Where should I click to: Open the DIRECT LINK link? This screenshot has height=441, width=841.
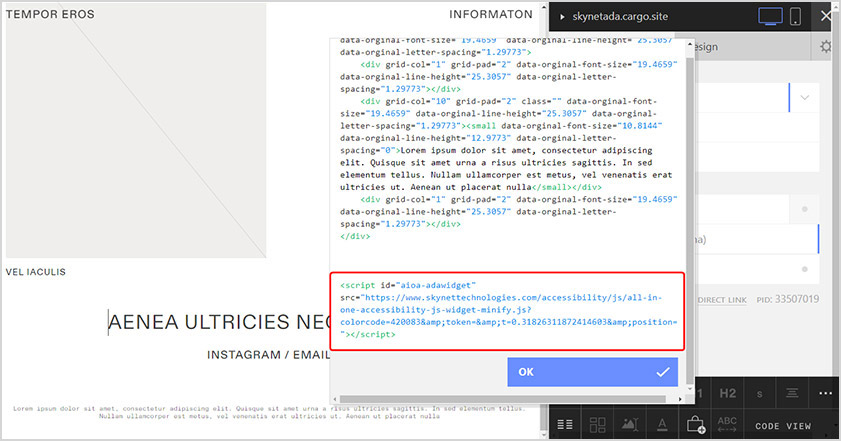click(x=722, y=300)
